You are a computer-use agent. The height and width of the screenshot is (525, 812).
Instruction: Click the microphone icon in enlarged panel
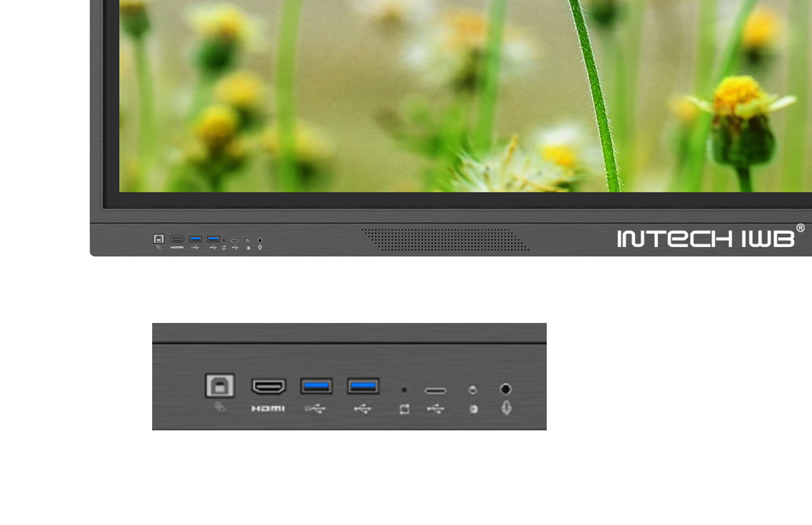pos(506,408)
